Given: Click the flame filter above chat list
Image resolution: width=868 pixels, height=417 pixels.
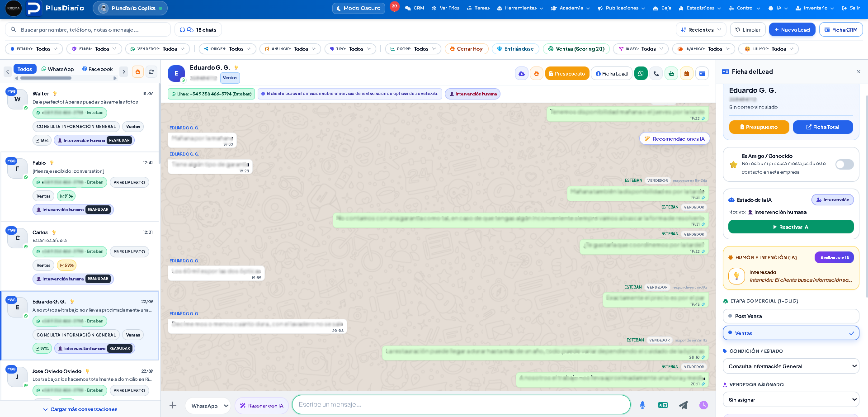Looking at the screenshot, I should pyautogui.click(x=138, y=71).
